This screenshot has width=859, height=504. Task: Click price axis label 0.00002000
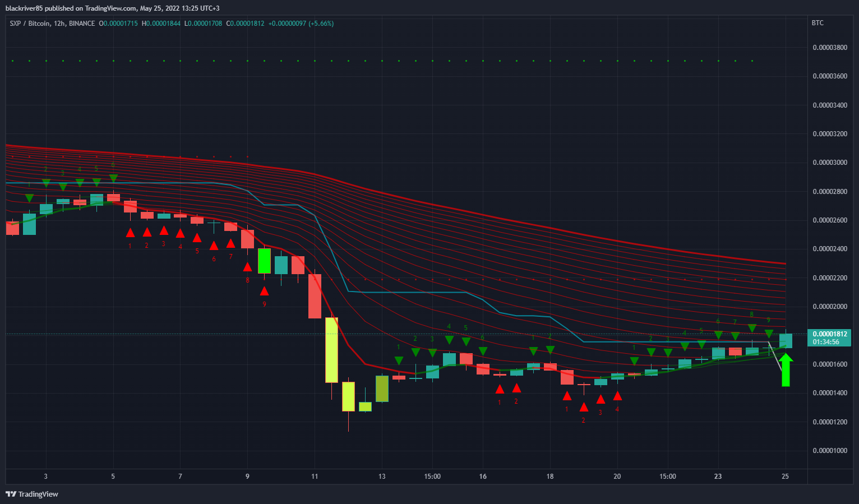pos(830,307)
